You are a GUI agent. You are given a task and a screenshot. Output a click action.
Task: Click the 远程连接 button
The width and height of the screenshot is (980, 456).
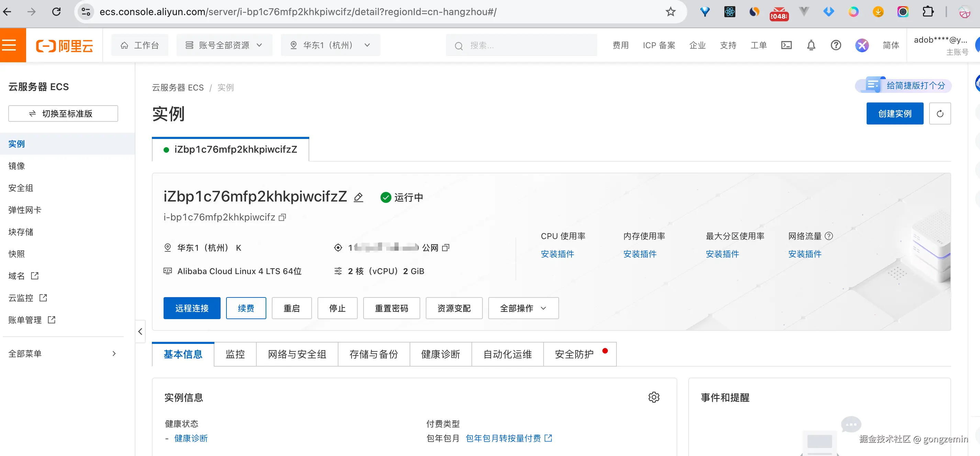(x=192, y=308)
